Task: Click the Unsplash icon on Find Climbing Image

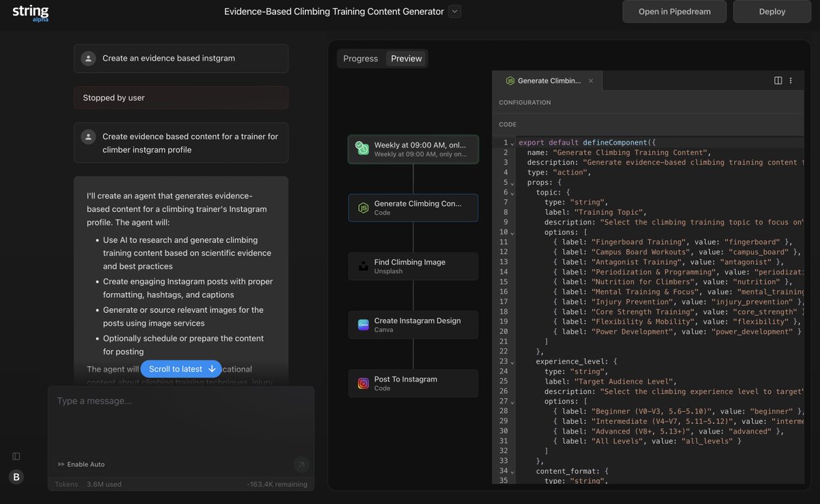Action: [x=364, y=266]
